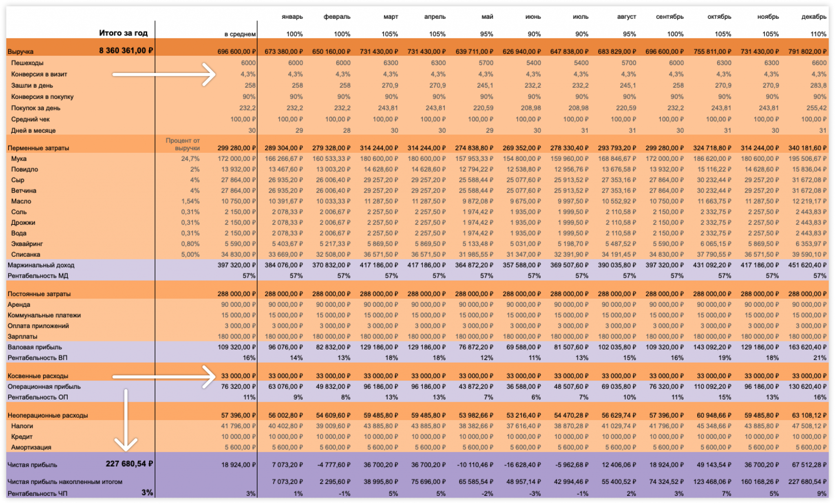
Task: Select February net profit -4 777,60 ₽
Action: (333, 465)
